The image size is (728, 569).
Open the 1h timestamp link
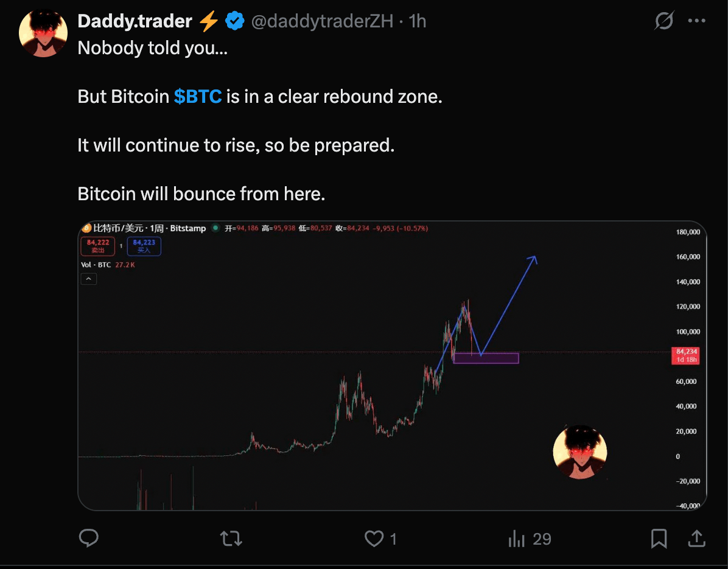[x=418, y=21]
